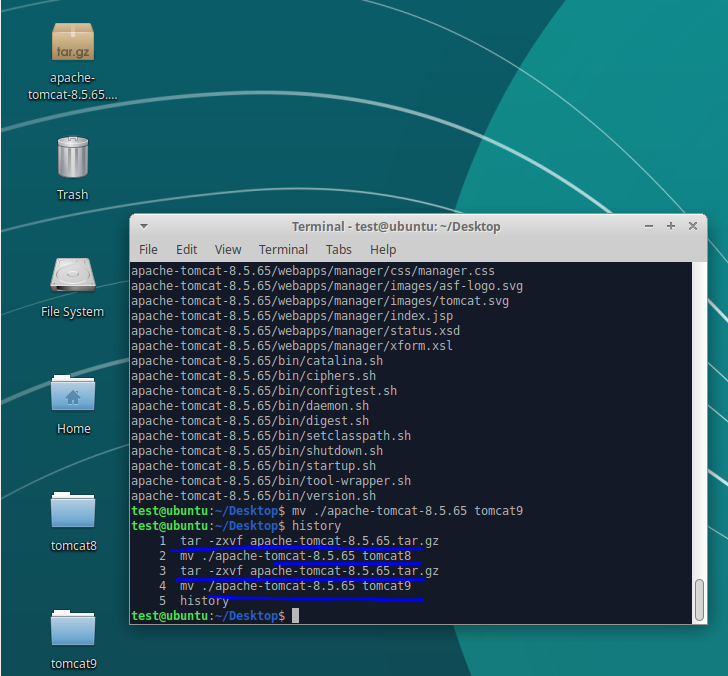Screen dimensions: 728x676
Task: Select the apache-tomcat-8.5.65 tar.gz archive icon
Action: pyautogui.click(x=73, y=42)
